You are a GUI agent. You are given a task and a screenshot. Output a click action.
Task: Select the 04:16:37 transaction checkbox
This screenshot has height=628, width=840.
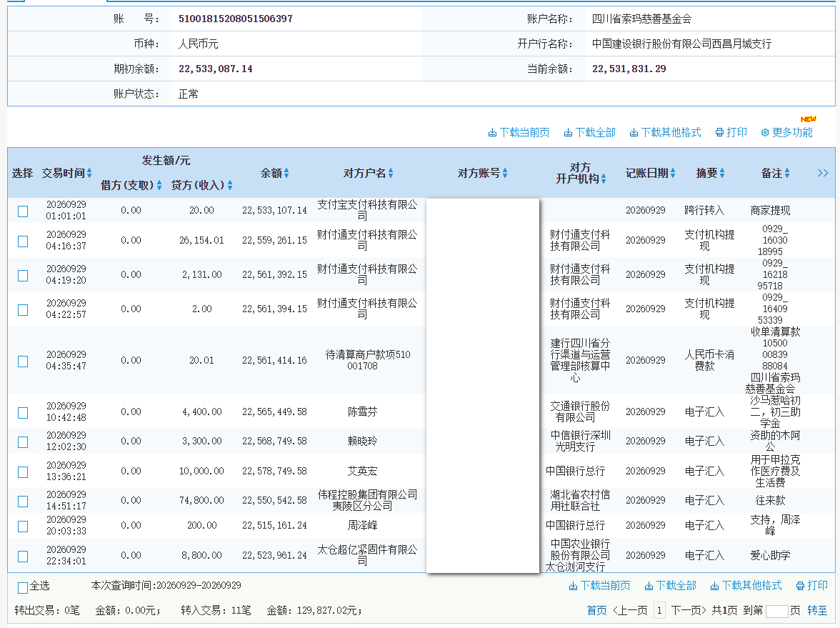(x=23, y=241)
